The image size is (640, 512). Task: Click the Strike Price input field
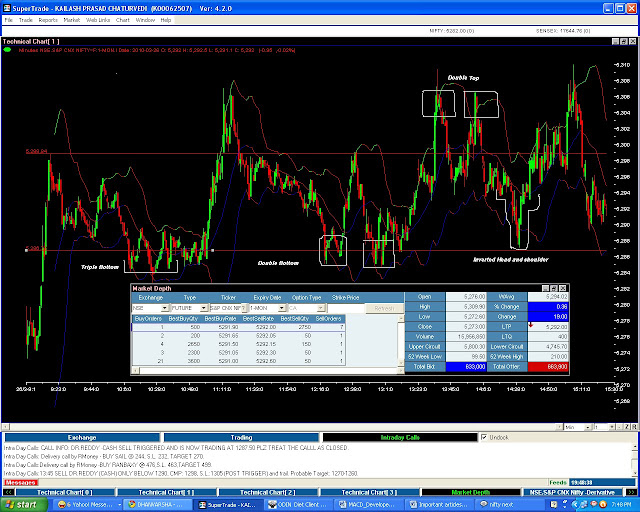point(345,308)
